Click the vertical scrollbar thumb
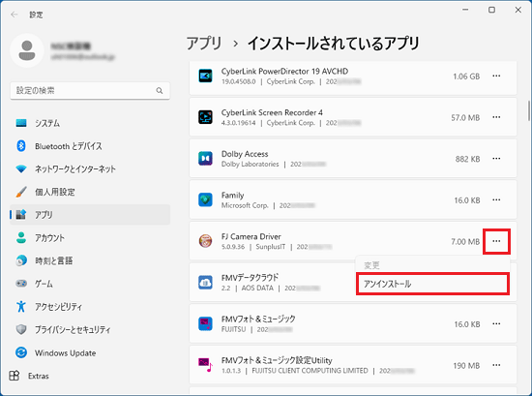The height and width of the screenshot is (396, 532). 528,110
